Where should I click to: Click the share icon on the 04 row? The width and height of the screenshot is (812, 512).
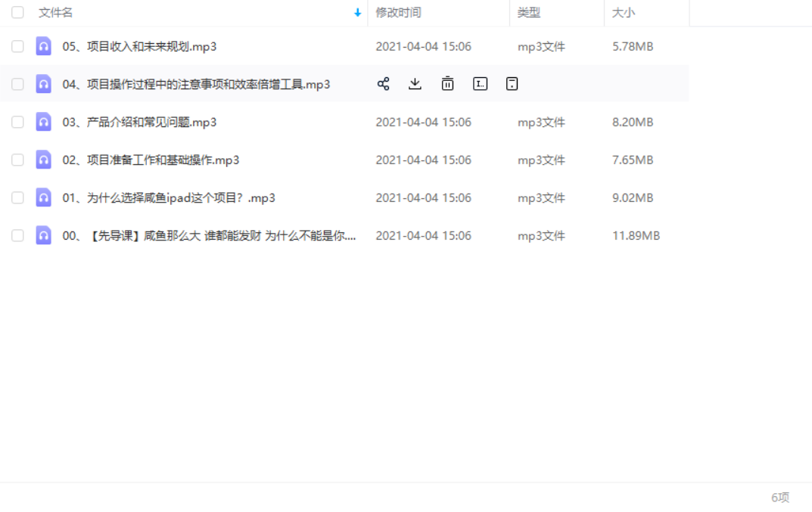tap(383, 84)
